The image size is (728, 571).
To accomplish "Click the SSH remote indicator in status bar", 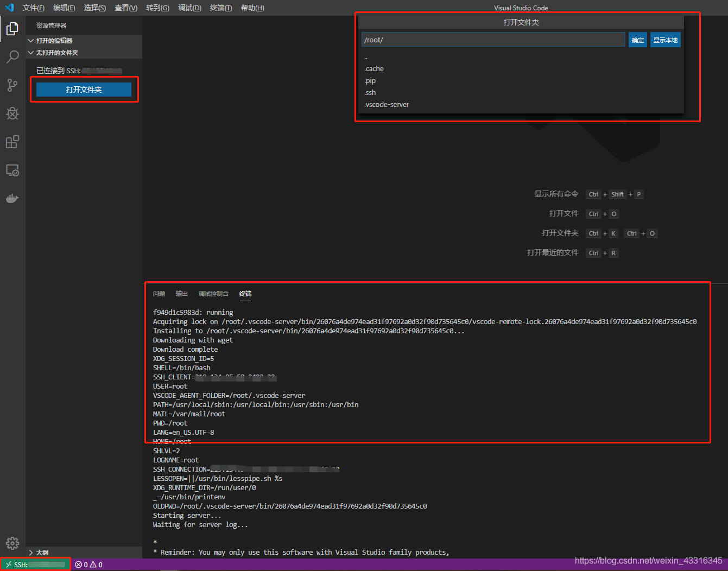I will point(35,564).
